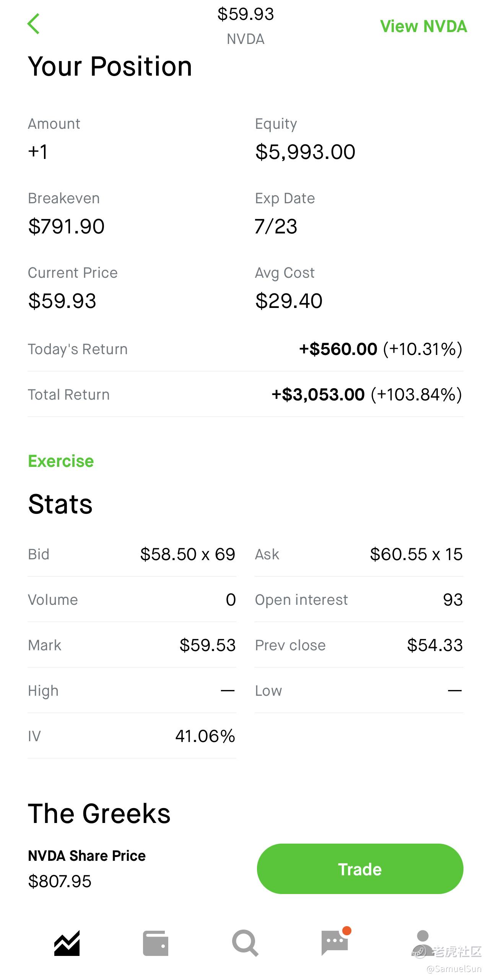Tap the IV 41.06% stat row
Image resolution: width=491 pixels, height=980 pixels.
[132, 736]
